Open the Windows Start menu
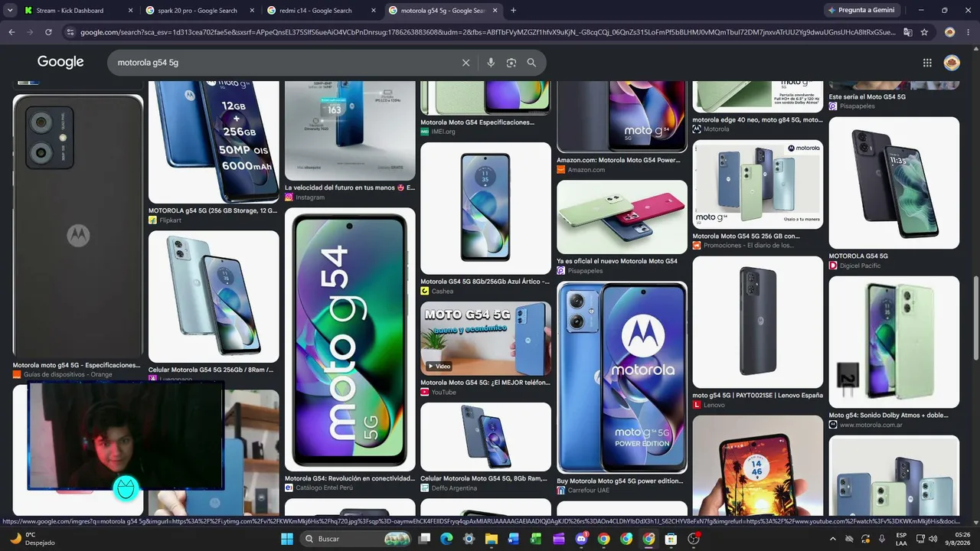 [287, 539]
